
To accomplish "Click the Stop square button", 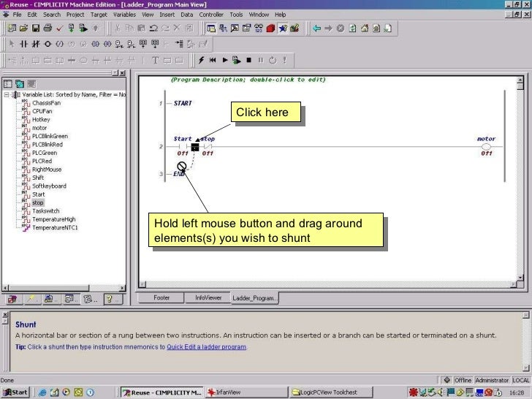I will point(248,60).
